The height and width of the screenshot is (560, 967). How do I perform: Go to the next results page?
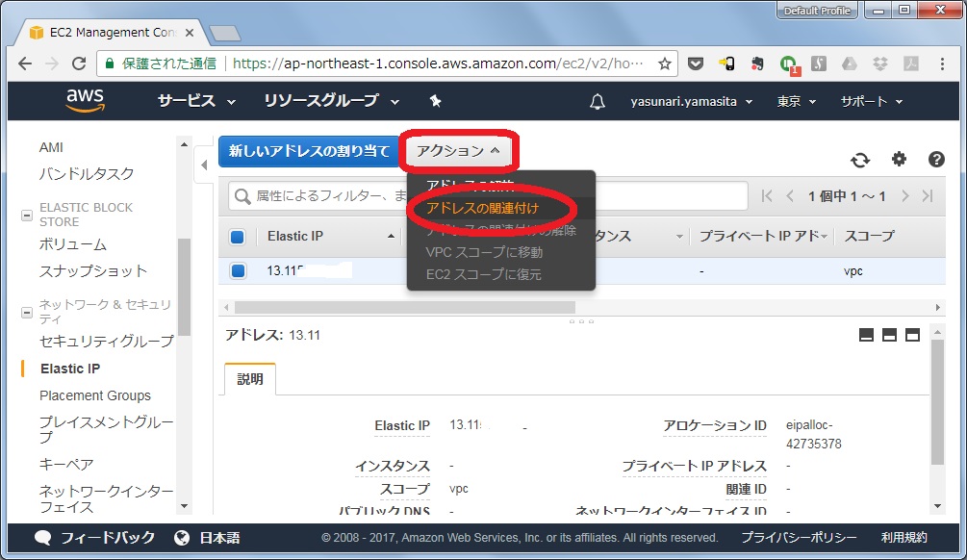click(904, 196)
